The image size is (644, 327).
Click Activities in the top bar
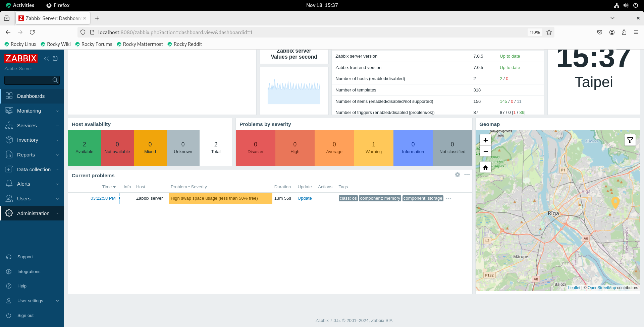point(20,5)
